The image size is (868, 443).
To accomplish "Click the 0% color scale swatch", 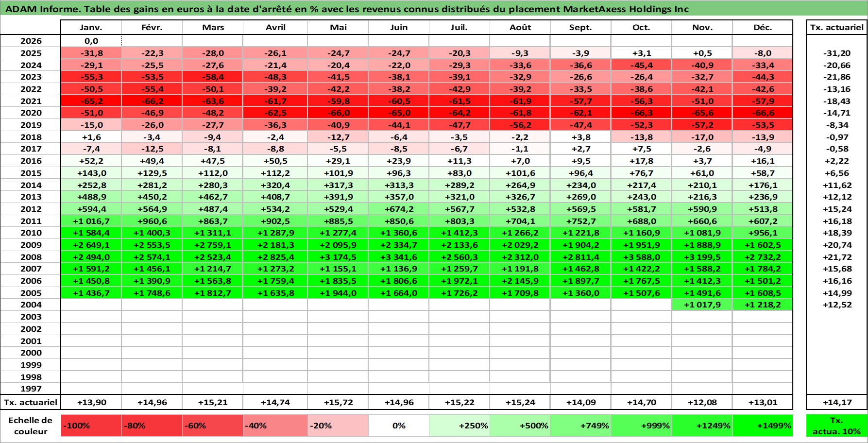I will point(399,426).
